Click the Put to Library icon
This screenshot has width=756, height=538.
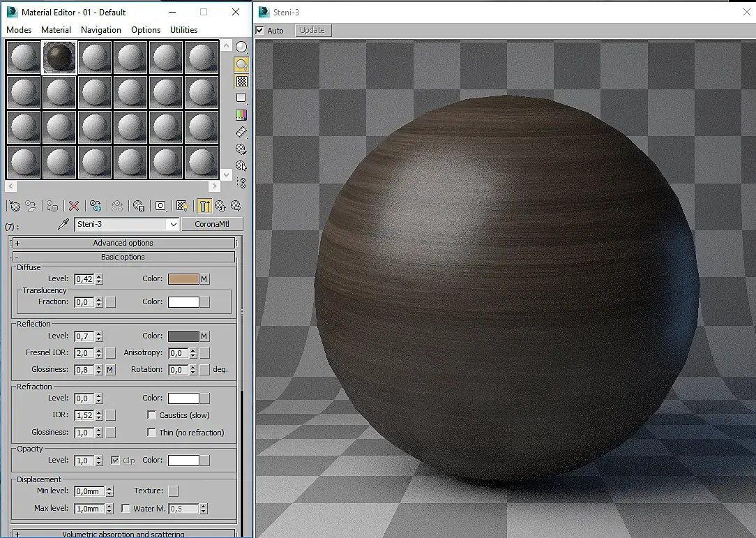point(139,206)
